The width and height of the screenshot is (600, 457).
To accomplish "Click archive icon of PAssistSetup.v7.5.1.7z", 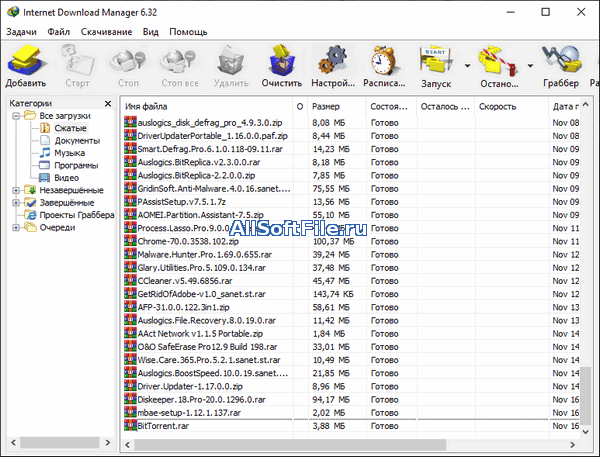I will 130,201.
